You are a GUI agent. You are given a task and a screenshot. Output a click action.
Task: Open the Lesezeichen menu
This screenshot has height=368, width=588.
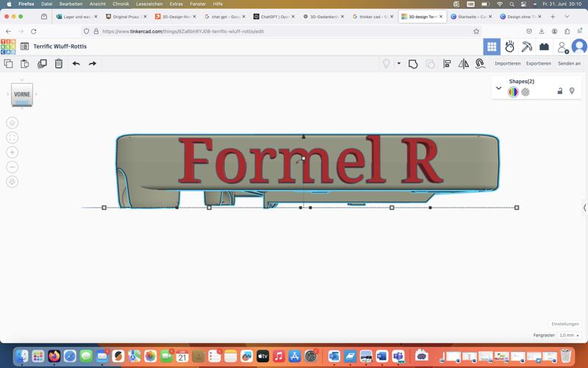pos(149,4)
